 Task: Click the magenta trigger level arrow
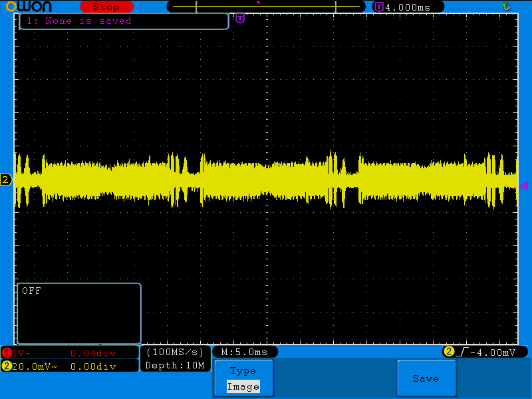coord(523,186)
